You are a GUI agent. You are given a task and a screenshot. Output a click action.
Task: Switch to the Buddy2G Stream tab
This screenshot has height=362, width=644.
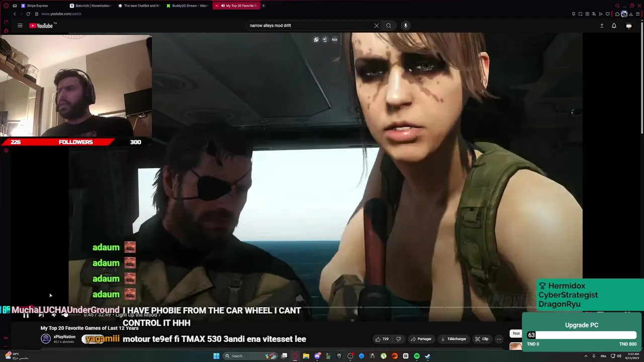187,6
